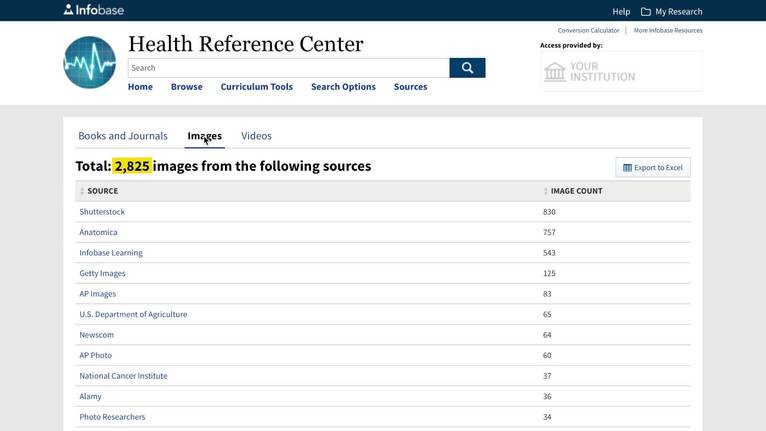The image size is (766, 431).
Task: Switch to the Videos tab
Action: pos(256,136)
